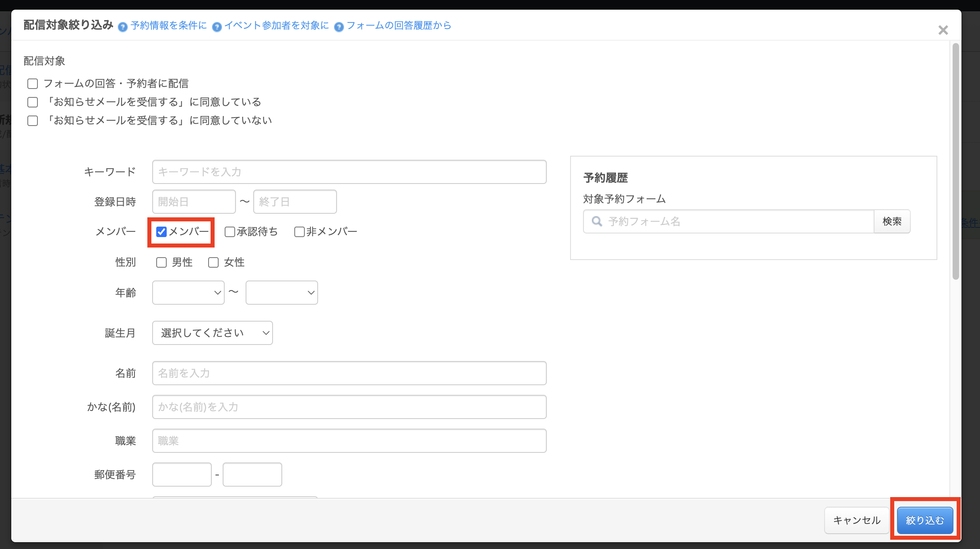
Task: Open the maximum 年齢 dropdown
Action: [x=281, y=293]
